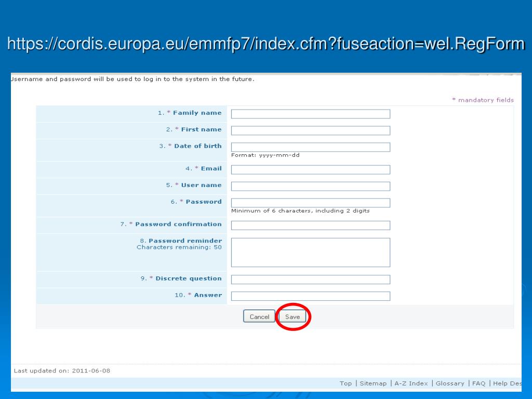Select the User name input field
532x399 pixels.
coord(311,187)
